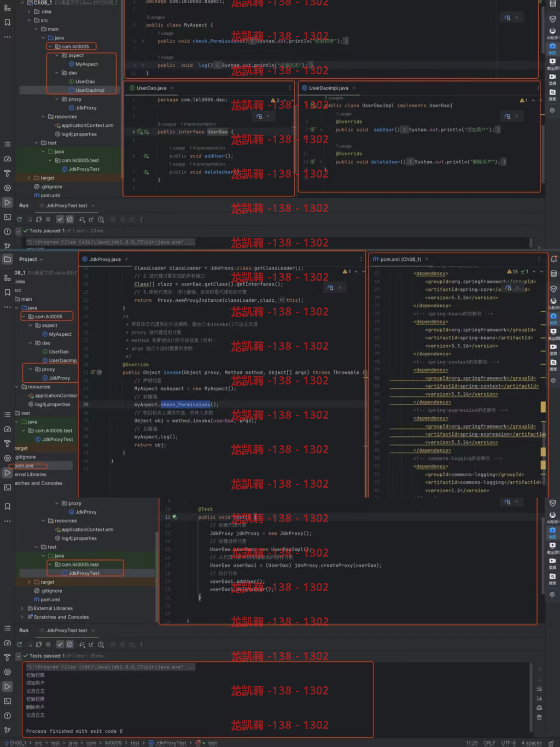Toggle auto-test in the 23 ms Run panel
The height and width of the screenshot is (747, 560).
click(38, 219)
